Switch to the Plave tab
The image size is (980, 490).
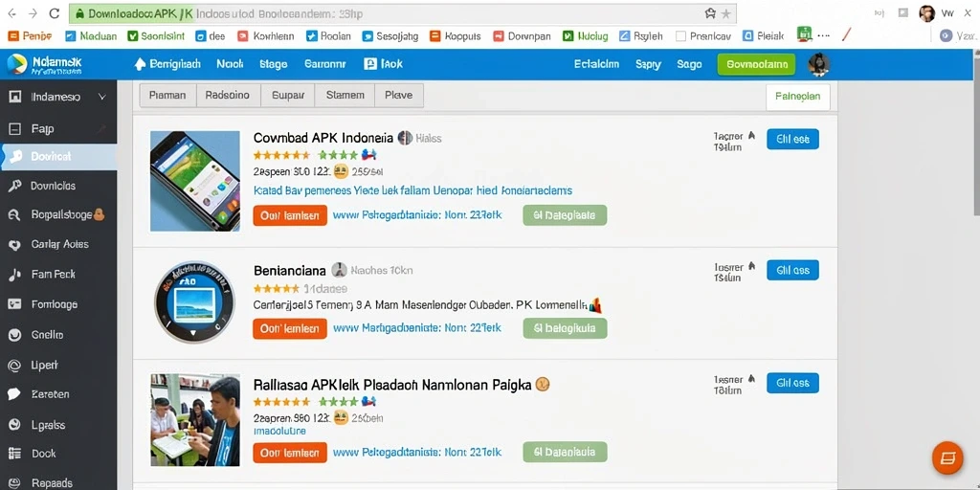[399, 96]
